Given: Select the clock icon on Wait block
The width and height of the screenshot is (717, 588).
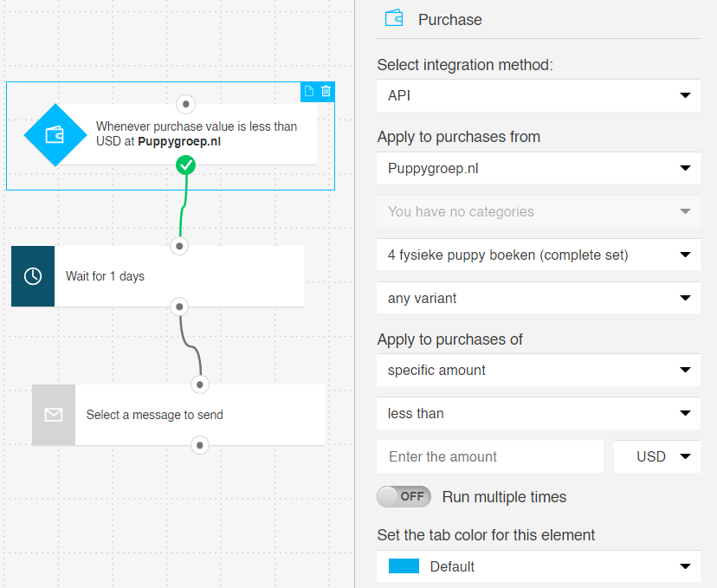Looking at the screenshot, I should [33, 276].
